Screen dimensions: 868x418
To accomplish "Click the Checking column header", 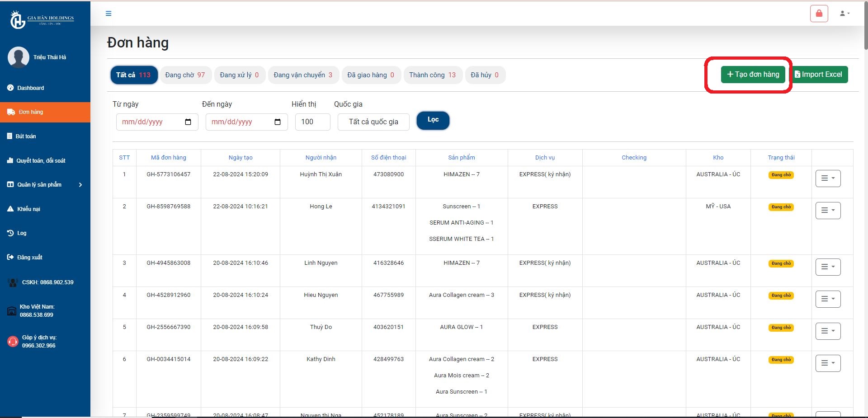I will pos(634,158).
